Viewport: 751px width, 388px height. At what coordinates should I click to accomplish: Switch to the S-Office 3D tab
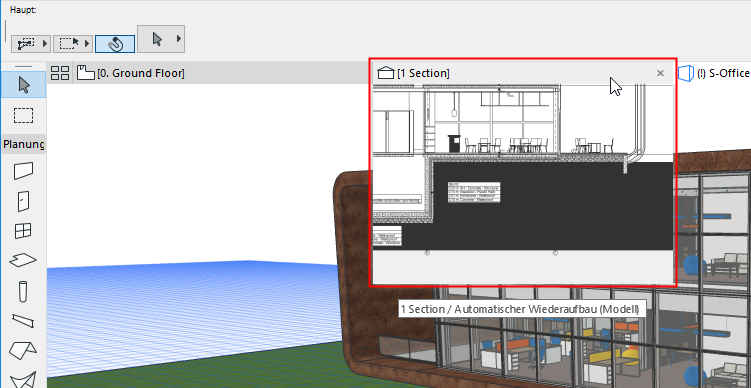tap(715, 73)
